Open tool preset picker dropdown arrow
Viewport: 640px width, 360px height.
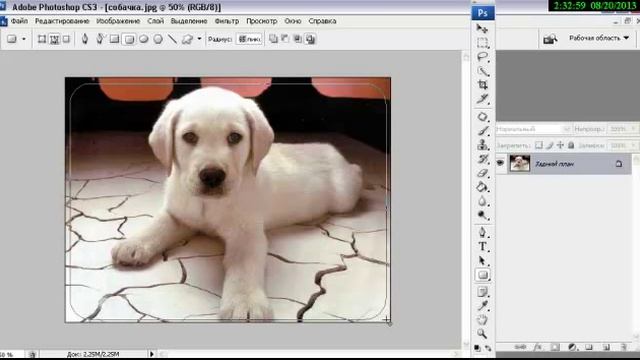tap(24, 39)
